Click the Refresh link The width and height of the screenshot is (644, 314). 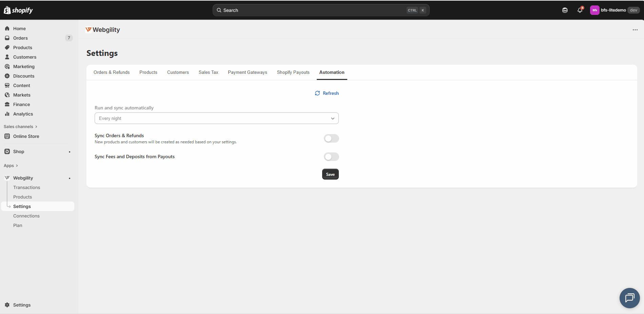(327, 93)
